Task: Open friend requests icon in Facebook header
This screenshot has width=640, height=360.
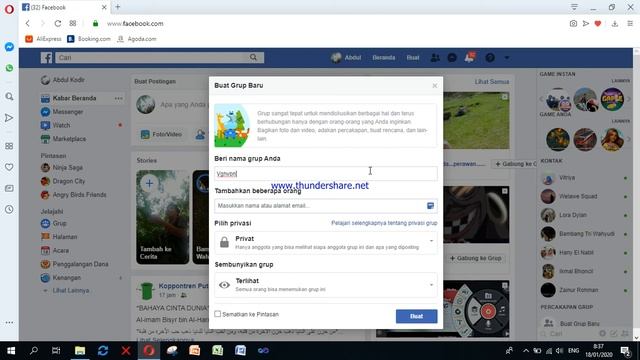Action: (x=435, y=58)
